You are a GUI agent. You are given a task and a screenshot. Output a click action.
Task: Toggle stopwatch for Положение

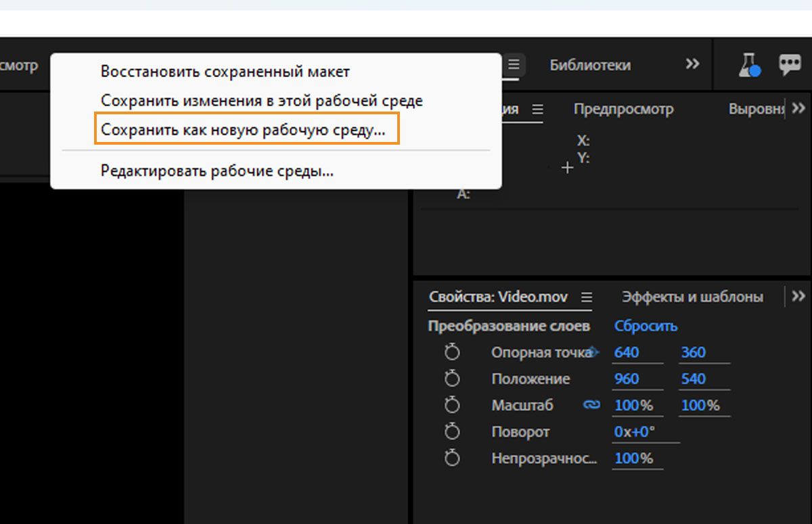coord(452,378)
